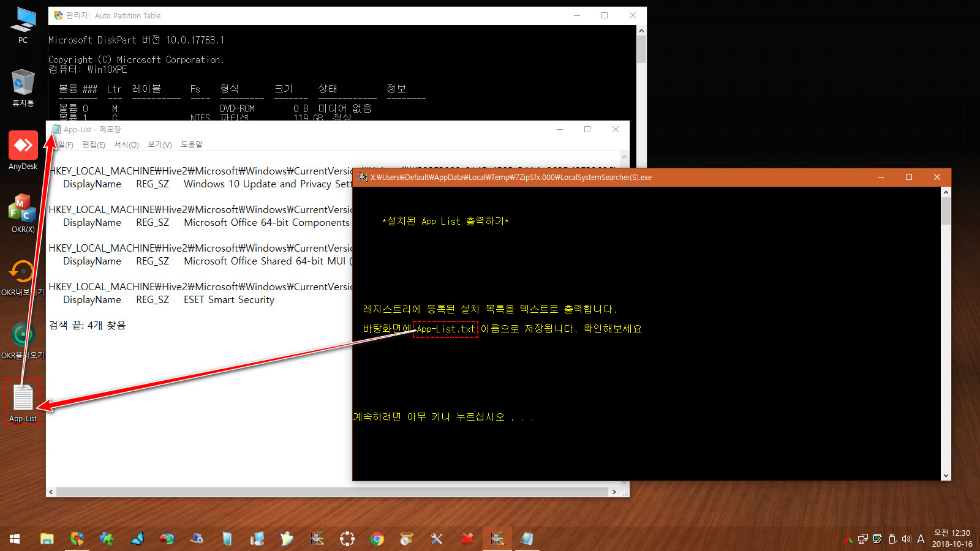This screenshot has width=980, height=551.
Task: Click the wrench and screwdriver taskbar icon
Action: pyautogui.click(x=437, y=539)
